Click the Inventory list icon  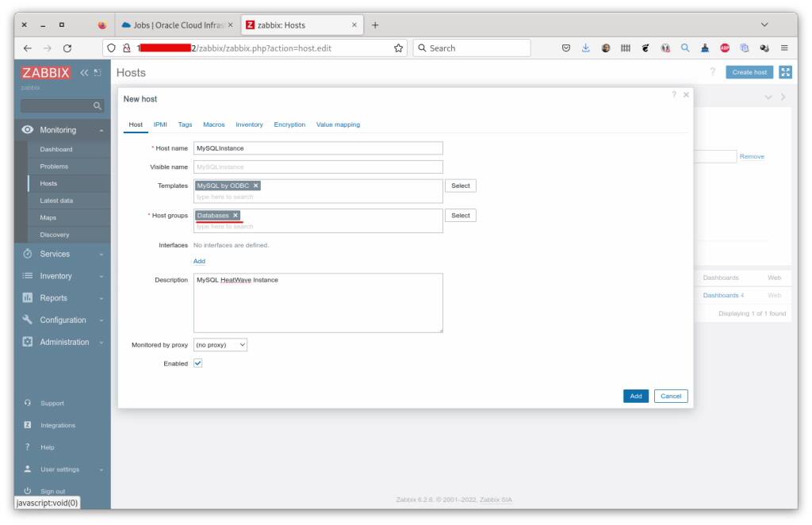pos(28,276)
